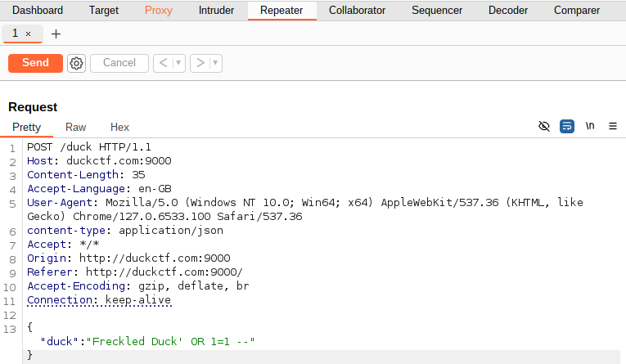This screenshot has height=364, width=626.
Task: Close Repeater tab 1
Action: [29, 34]
